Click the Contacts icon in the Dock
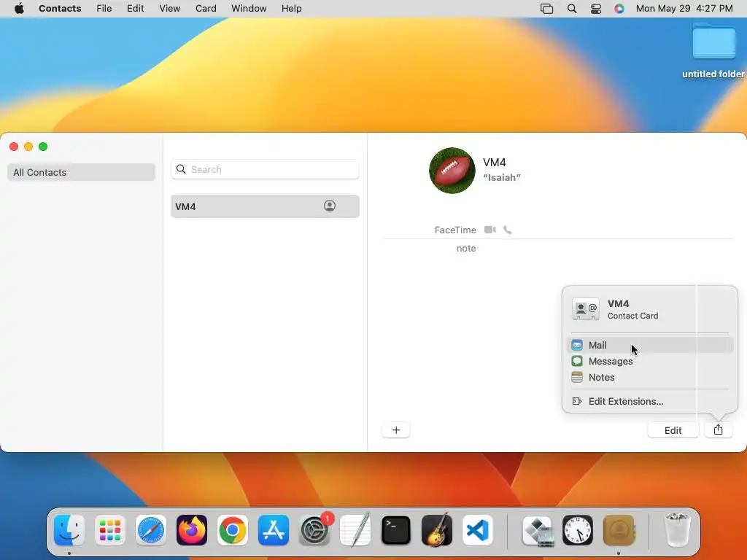 [x=619, y=530]
